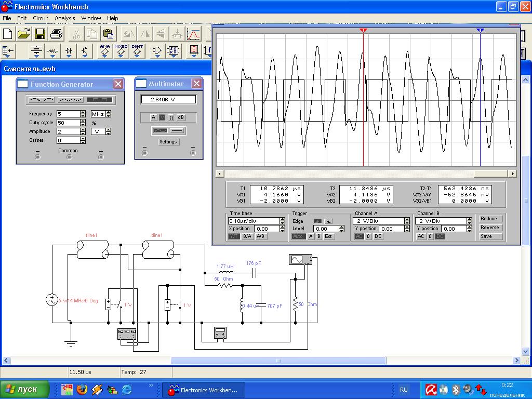Open the Digital ICs (DIGIT) bin
The width and height of the screenshot is (532, 399).
click(137, 51)
